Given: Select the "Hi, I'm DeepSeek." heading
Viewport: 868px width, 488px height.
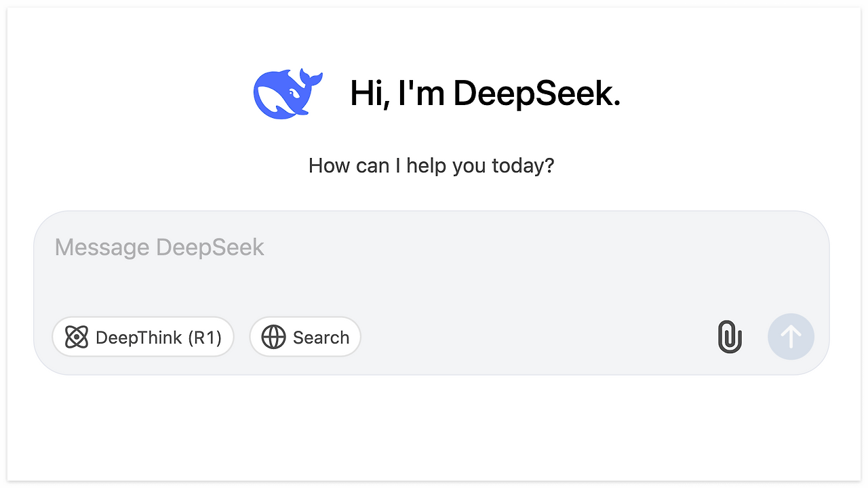Looking at the screenshot, I should coord(485,94).
